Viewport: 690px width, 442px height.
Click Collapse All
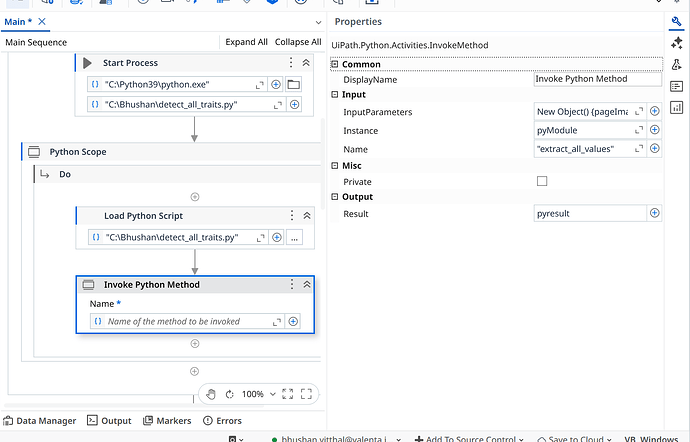click(x=298, y=42)
